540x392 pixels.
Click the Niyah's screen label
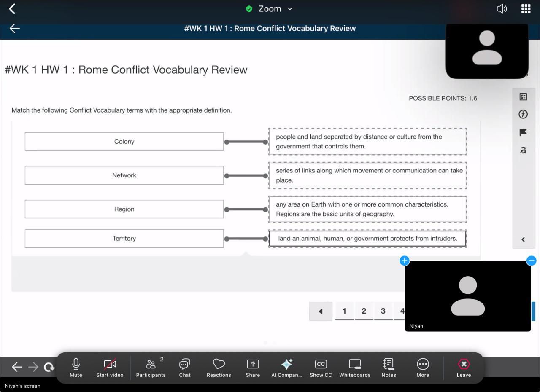(23, 386)
